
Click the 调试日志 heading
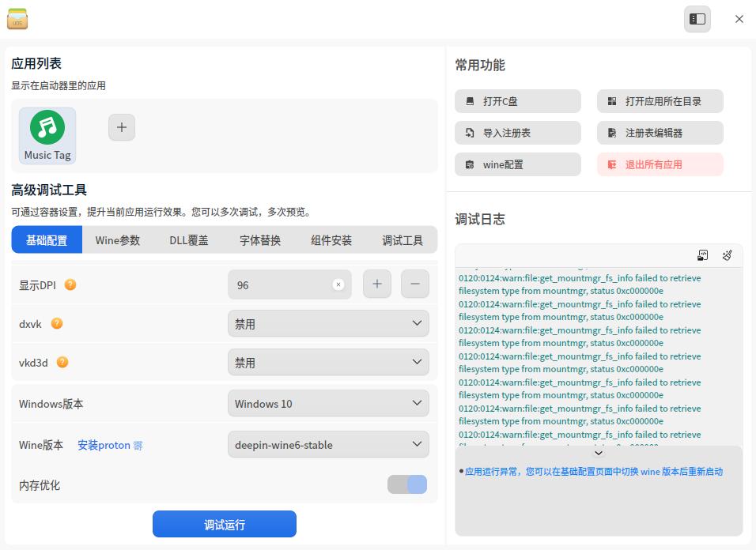coord(480,220)
